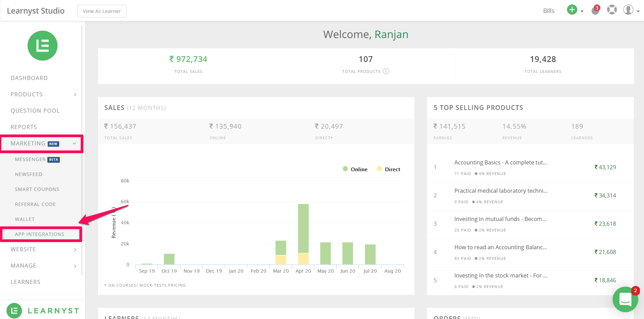Open Investing in mutual funds product
644x319 pixels.
point(500,219)
